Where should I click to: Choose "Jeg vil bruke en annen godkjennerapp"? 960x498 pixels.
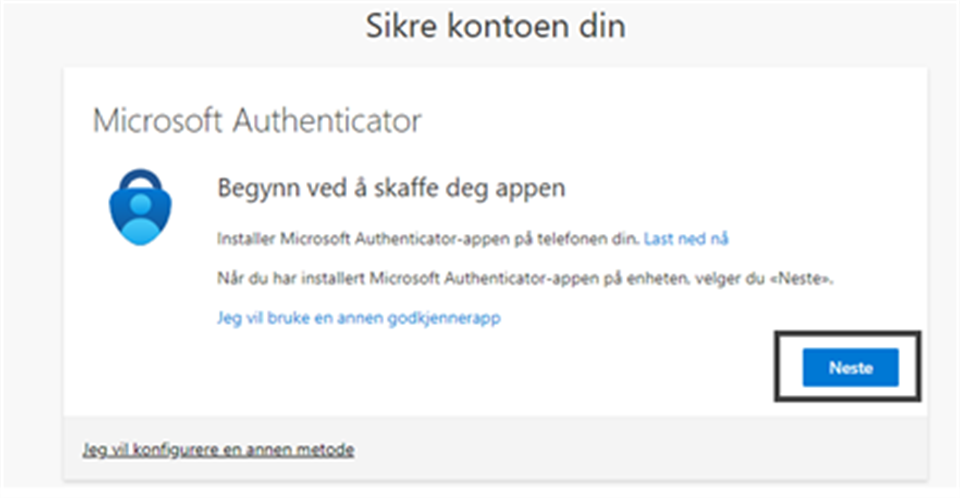[x=358, y=318]
